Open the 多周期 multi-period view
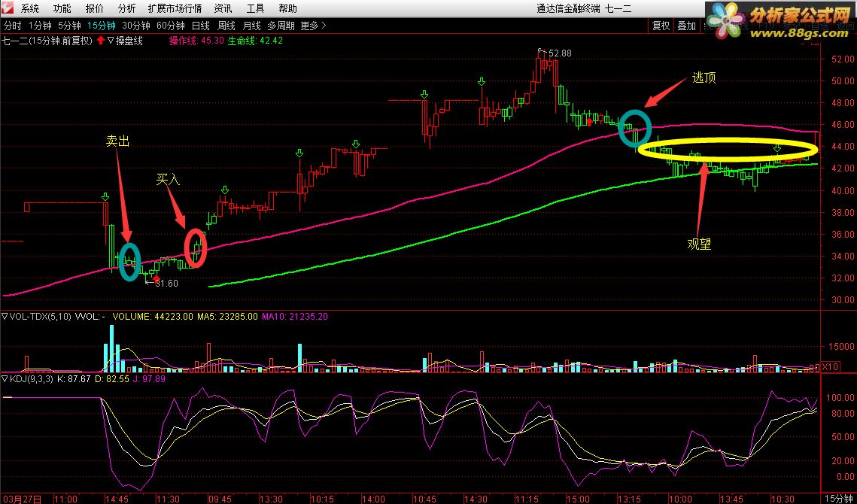Screen dimensions: 857x504 [281, 26]
